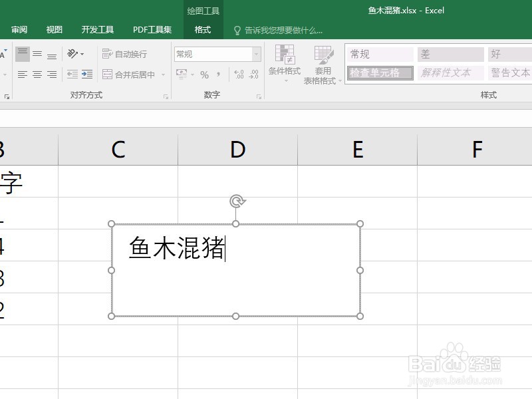The image size is (532, 399).
Task: Click the lightbulb Tell Me icon
Action: (237, 31)
